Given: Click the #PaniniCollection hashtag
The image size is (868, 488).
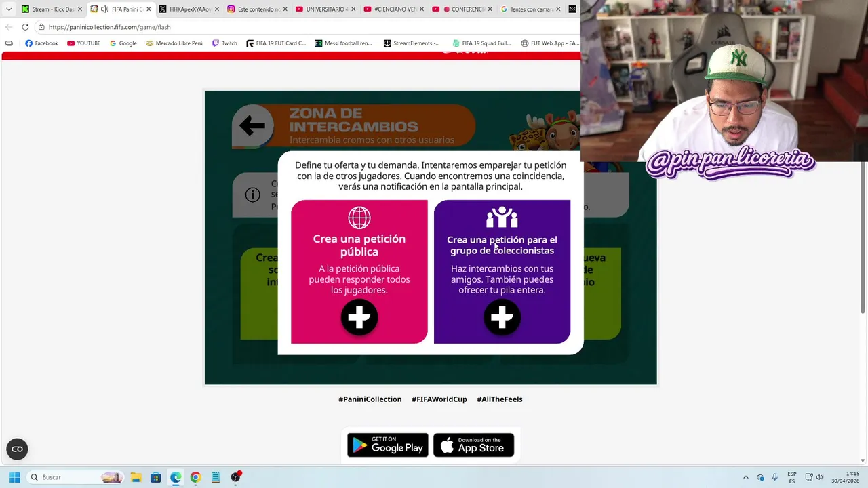Looking at the screenshot, I should coord(370,399).
